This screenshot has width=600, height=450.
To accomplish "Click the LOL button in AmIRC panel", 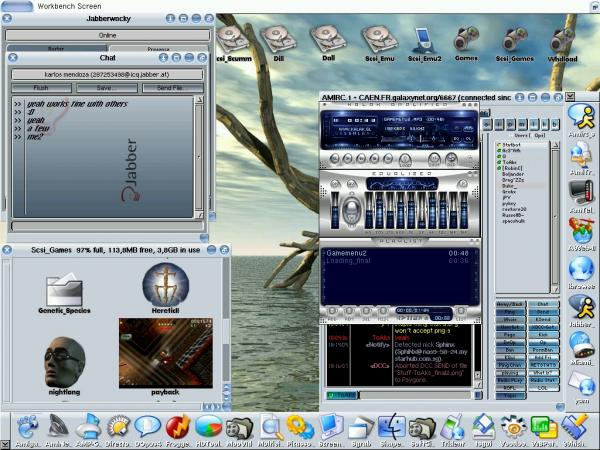I will (543, 388).
